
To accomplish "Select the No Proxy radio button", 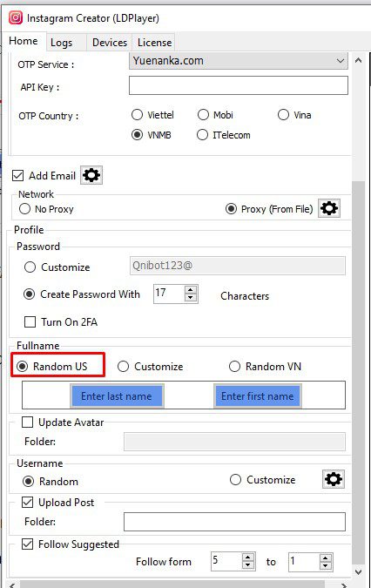I will click(x=24, y=208).
